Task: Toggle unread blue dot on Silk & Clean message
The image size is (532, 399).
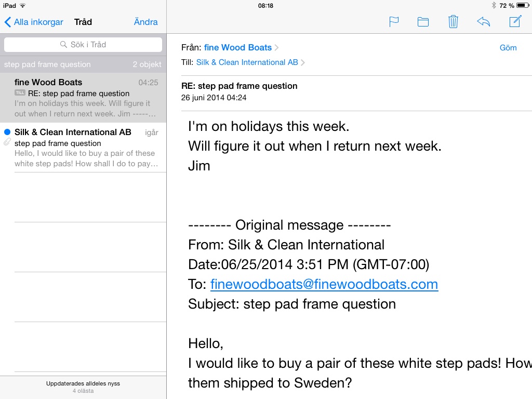Action: coord(7,132)
